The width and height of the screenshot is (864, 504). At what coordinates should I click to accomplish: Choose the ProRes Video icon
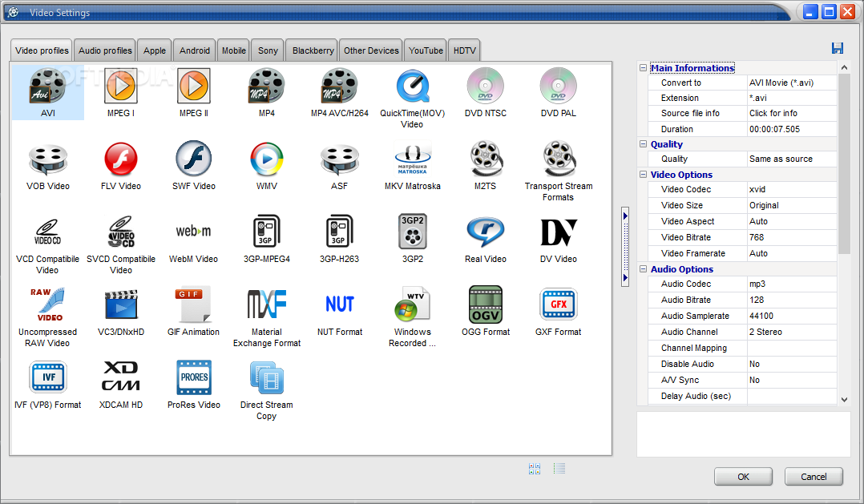[x=194, y=377]
